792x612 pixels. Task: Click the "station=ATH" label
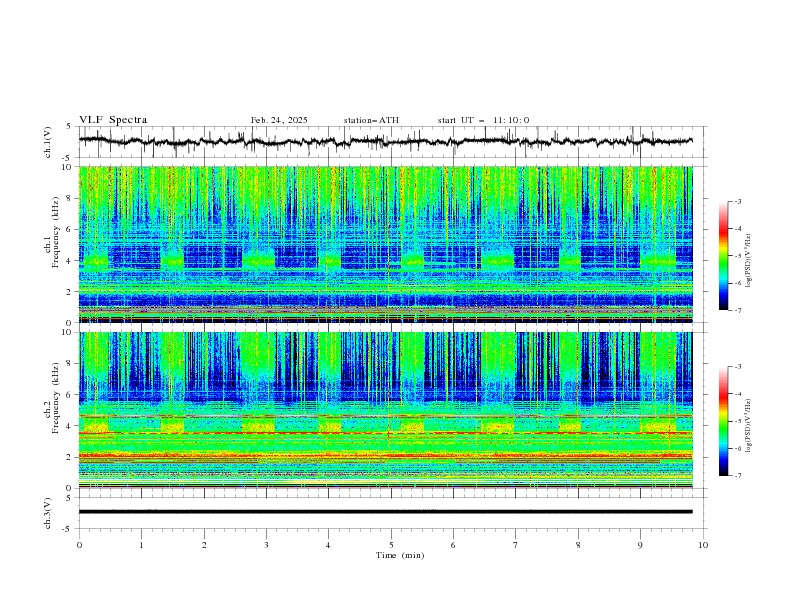coord(371,120)
